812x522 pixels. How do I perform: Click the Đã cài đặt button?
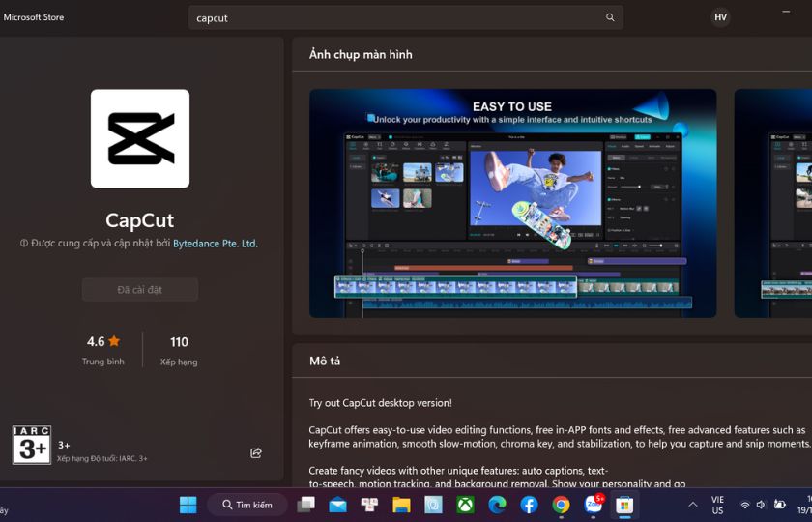click(x=140, y=290)
